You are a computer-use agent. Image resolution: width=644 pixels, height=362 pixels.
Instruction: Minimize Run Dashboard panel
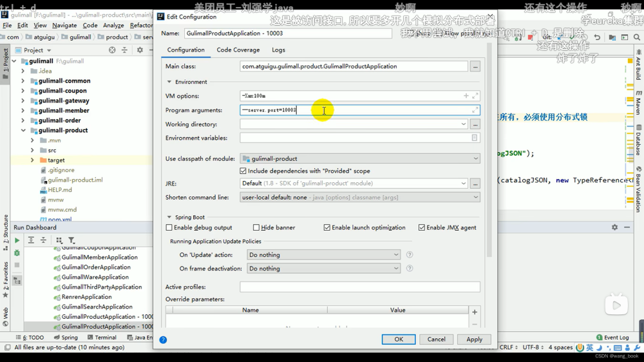click(x=627, y=227)
